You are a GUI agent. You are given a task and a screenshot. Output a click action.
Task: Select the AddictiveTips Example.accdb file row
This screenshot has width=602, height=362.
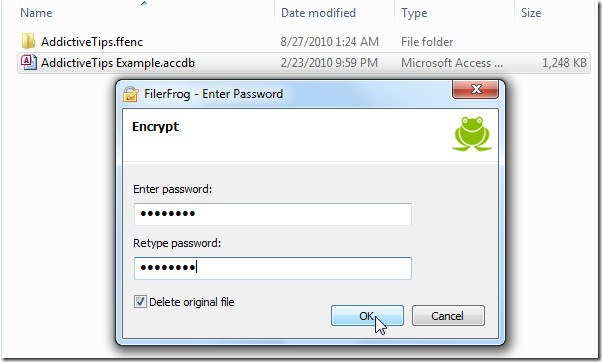coord(304,63)
